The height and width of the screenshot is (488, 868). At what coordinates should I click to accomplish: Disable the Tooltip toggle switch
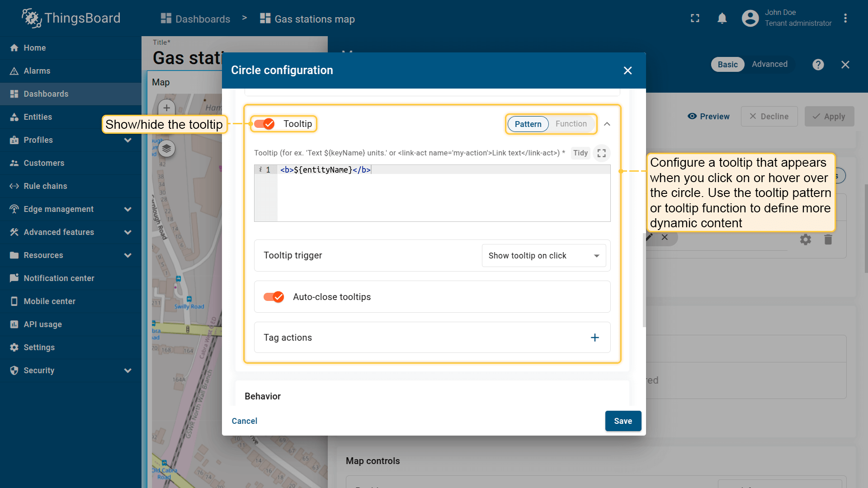coord(264,124)
